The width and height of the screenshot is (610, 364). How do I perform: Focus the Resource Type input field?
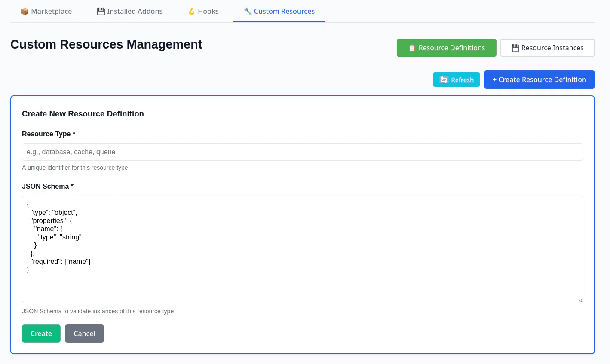[x=302, y=152]
